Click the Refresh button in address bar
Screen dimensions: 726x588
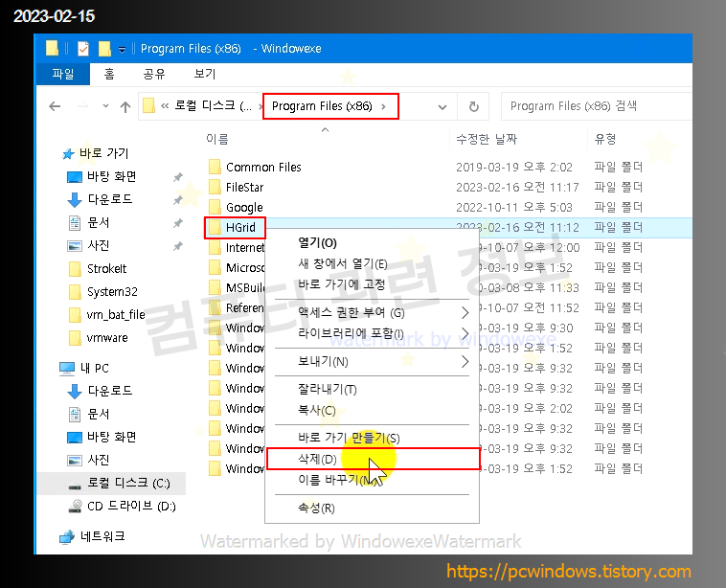tap(474, 107)
